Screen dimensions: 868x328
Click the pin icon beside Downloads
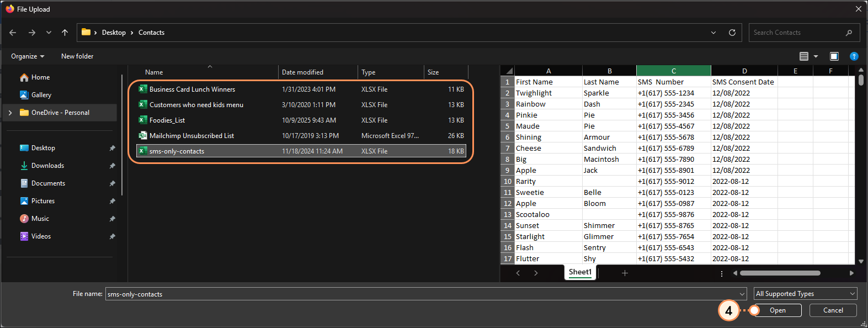113,166
